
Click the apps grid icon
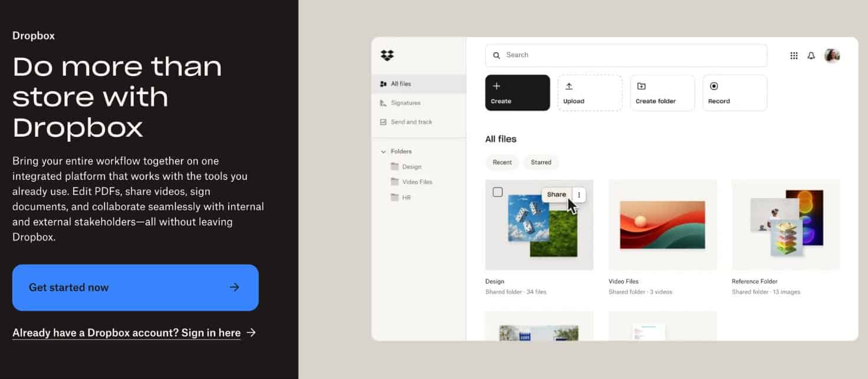[794, 55]
